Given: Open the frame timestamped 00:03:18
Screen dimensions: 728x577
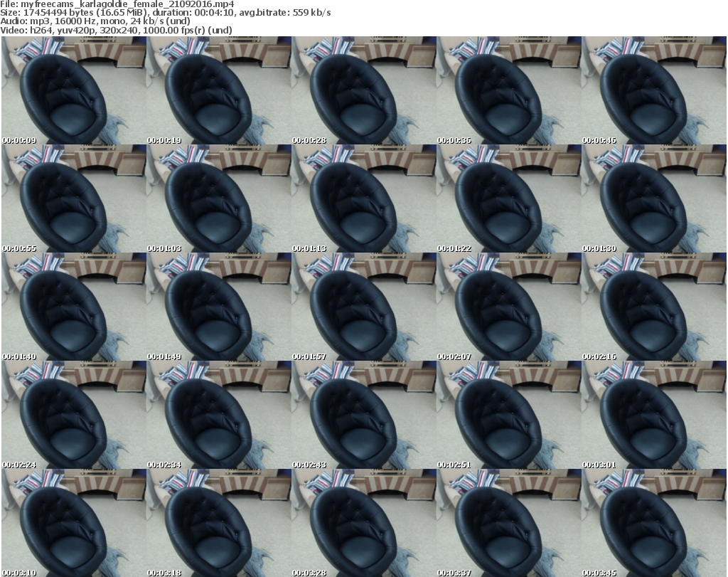Looking at the screenshot, I should [219, 523].
